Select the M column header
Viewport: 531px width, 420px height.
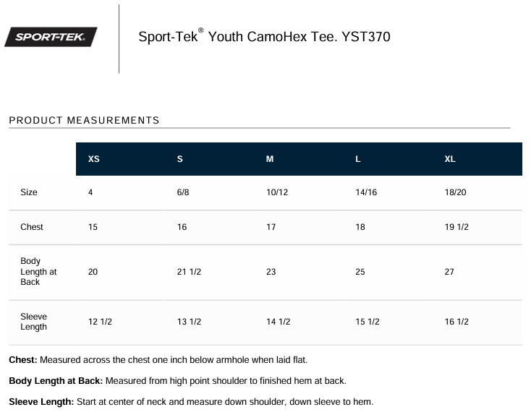[270, 159]
